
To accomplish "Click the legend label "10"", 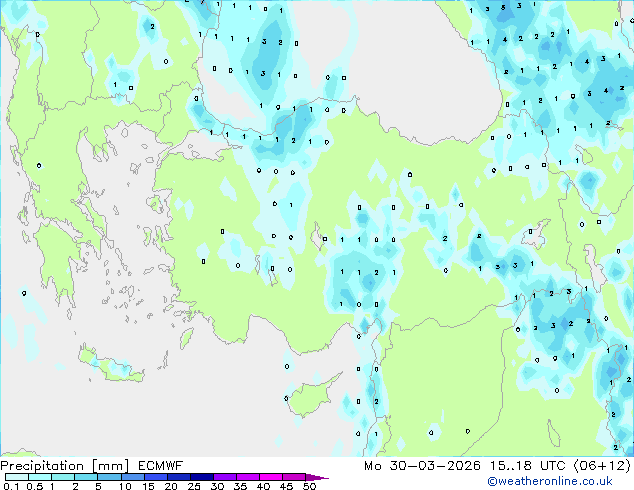I will coord(125,486).
